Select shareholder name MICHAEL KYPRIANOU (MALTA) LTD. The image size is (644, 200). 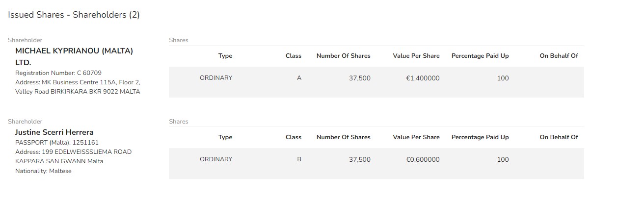pos(74,57)
